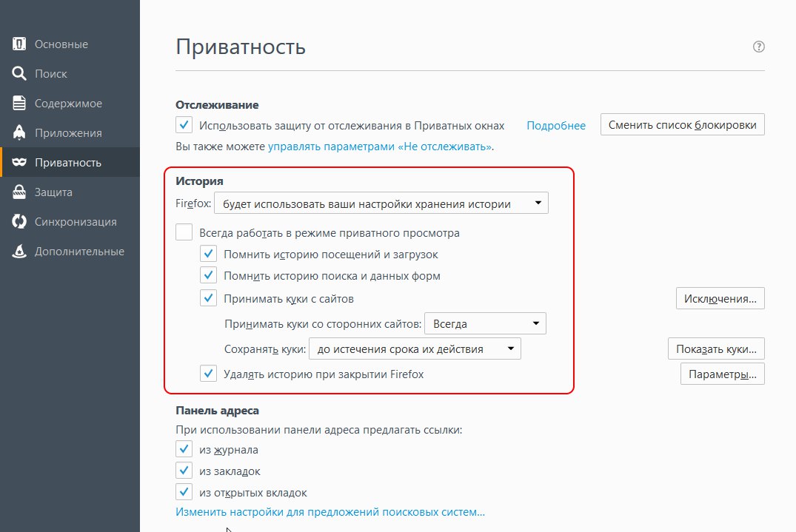Open the Дополнительные section

pos(70,251)
